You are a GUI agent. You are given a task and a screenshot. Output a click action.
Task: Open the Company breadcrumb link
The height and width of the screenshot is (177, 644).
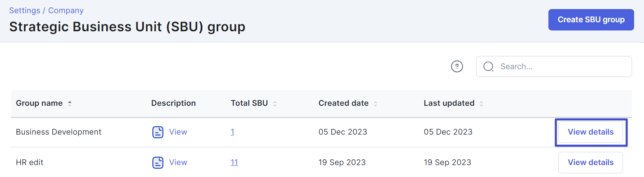66,10
